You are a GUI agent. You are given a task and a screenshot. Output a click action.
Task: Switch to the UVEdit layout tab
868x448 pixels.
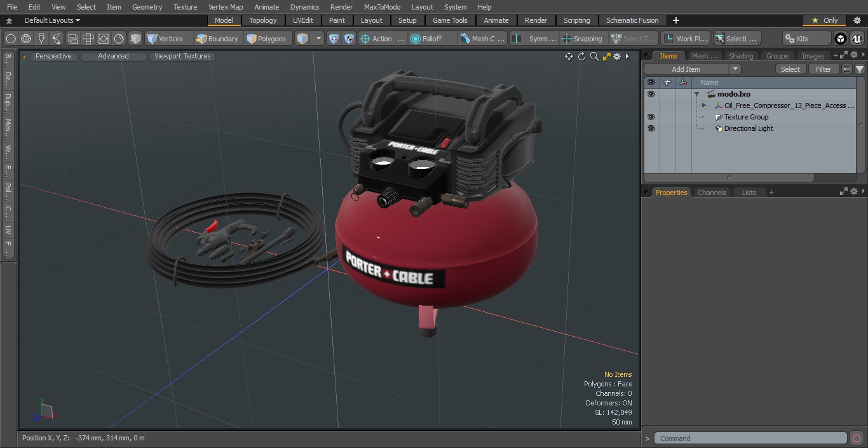click(302, 20)
